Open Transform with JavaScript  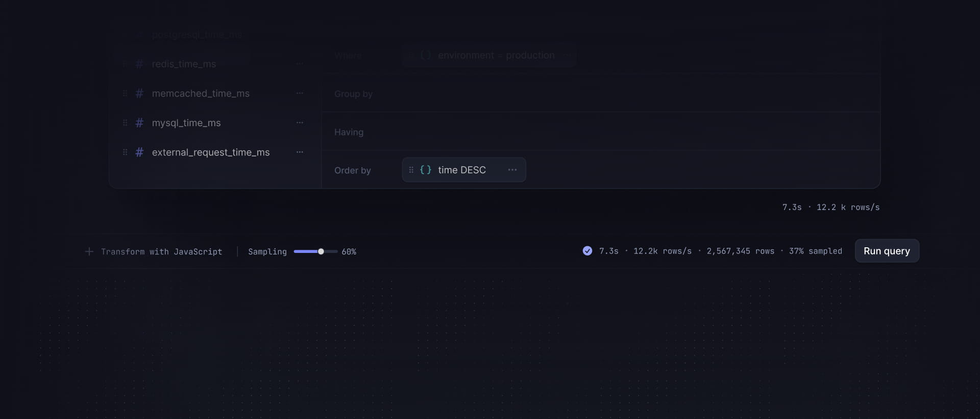[161, 251]
